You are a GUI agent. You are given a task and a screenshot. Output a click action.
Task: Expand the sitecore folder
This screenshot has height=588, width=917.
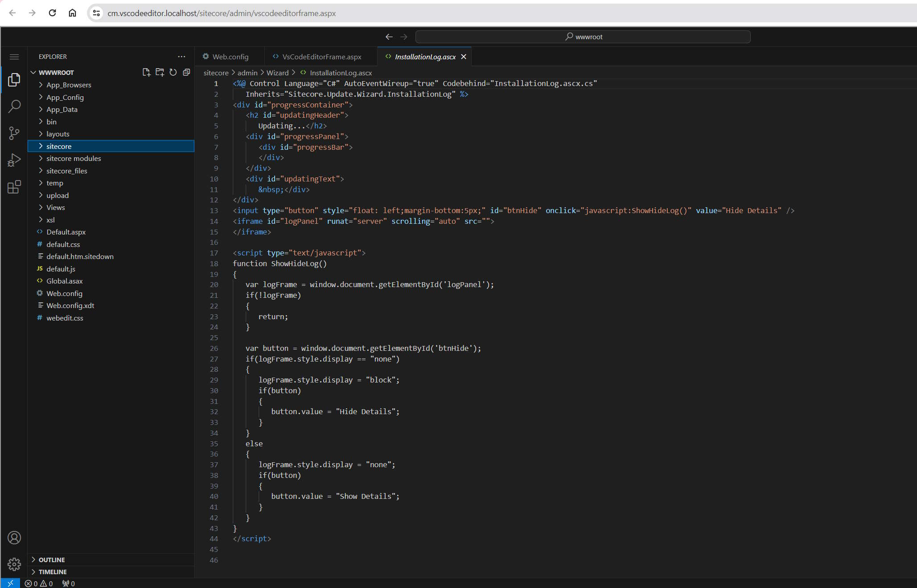59,146
